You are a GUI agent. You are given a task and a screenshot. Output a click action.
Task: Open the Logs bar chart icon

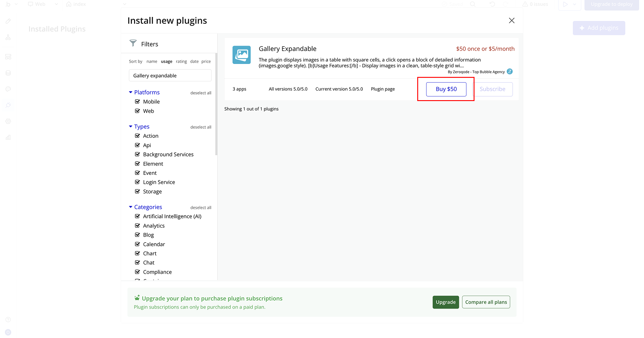click(x=8, y=137)
